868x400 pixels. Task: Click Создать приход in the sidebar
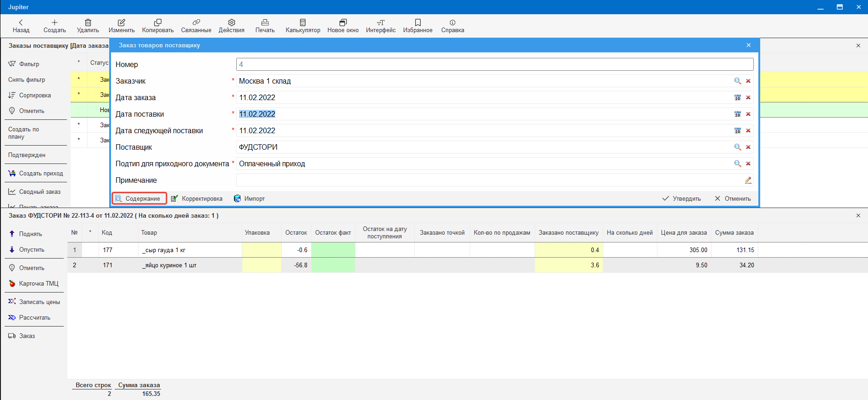(x=36, y=173)
